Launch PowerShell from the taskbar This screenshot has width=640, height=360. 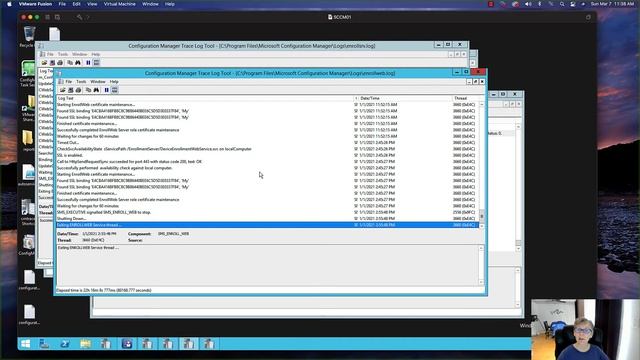click(x=64, y=344)
